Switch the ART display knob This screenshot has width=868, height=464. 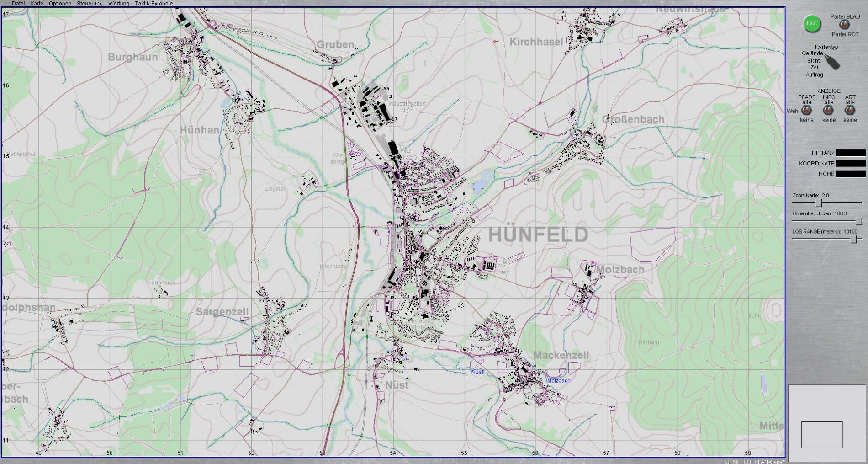coord(850,110)
